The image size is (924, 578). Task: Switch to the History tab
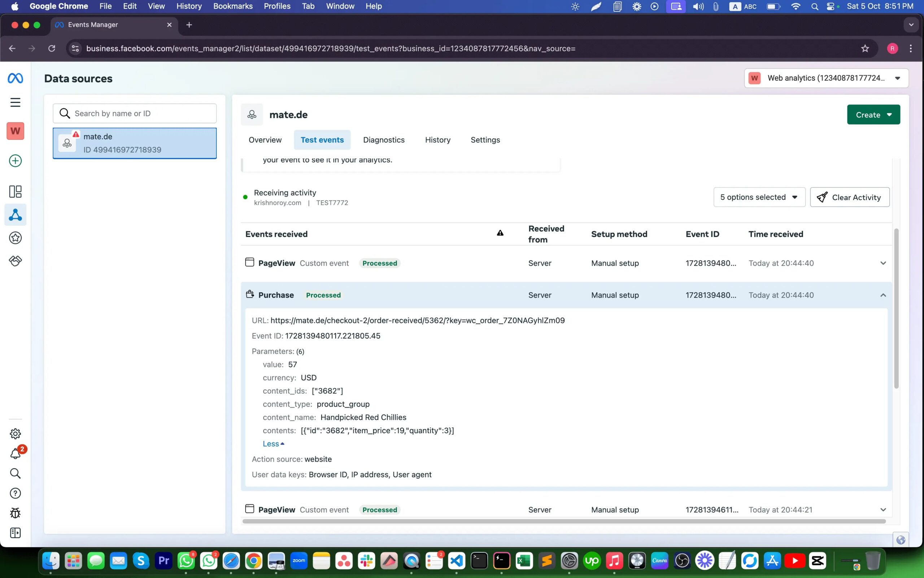437,140
